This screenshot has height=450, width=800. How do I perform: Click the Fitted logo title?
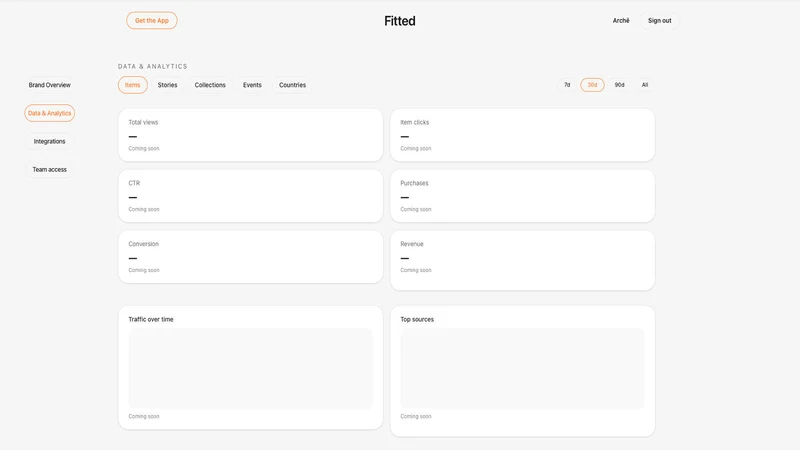[x=399, y=21]
